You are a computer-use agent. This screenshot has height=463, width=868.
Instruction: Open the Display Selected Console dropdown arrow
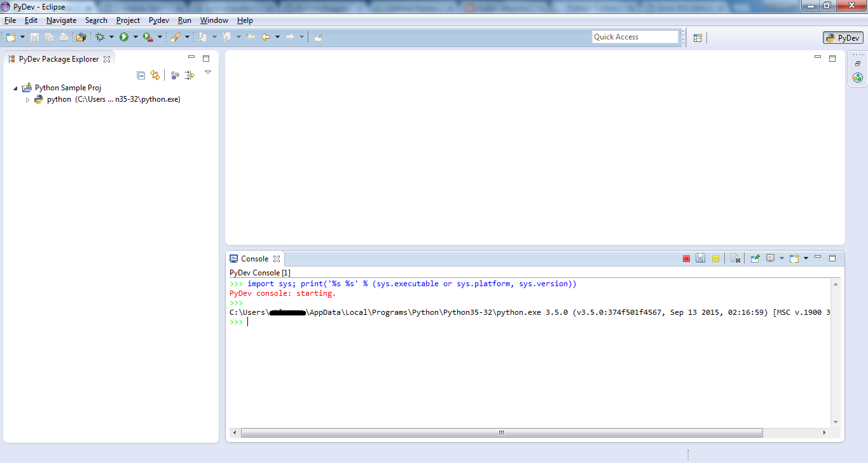pos(782,258)
